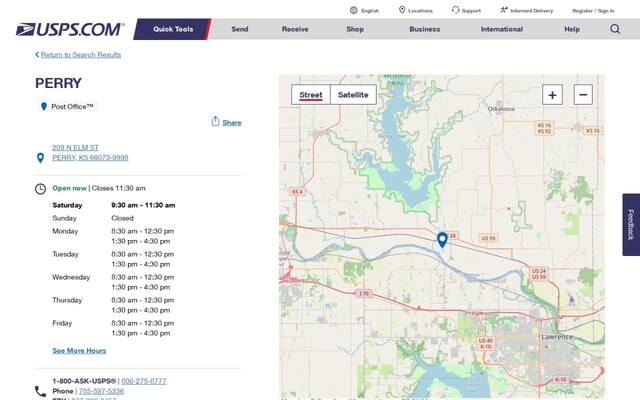Click the Friday row label
This screenshot has height=400, width=640.
62,323
